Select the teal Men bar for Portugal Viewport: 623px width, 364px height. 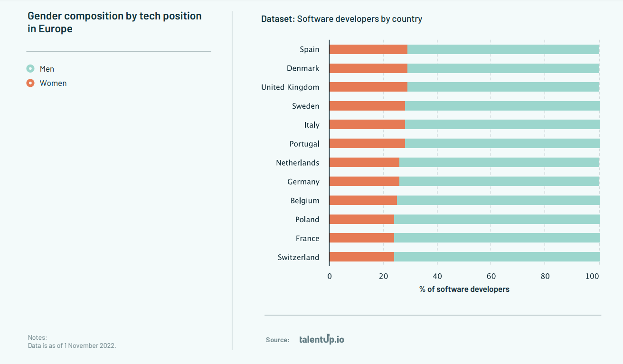coord(502,143)
